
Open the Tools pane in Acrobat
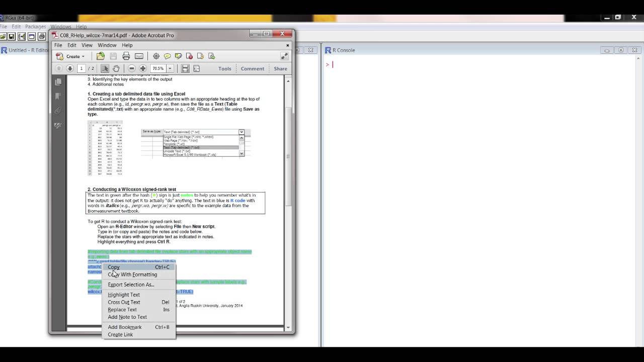(225, 68)
